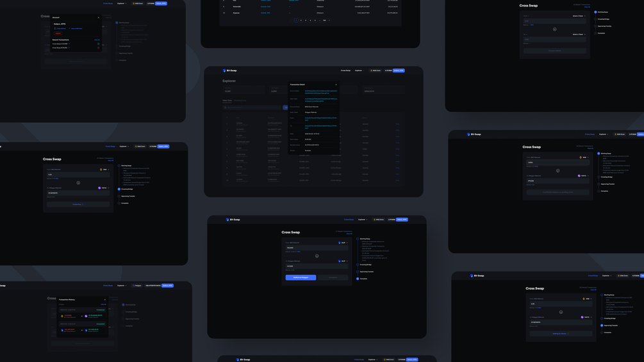The width and height of the screenshot is (644, 362).
Task: Click the red Logout button in Account popup
Action: pyautogui.click(x=58, y=33)
